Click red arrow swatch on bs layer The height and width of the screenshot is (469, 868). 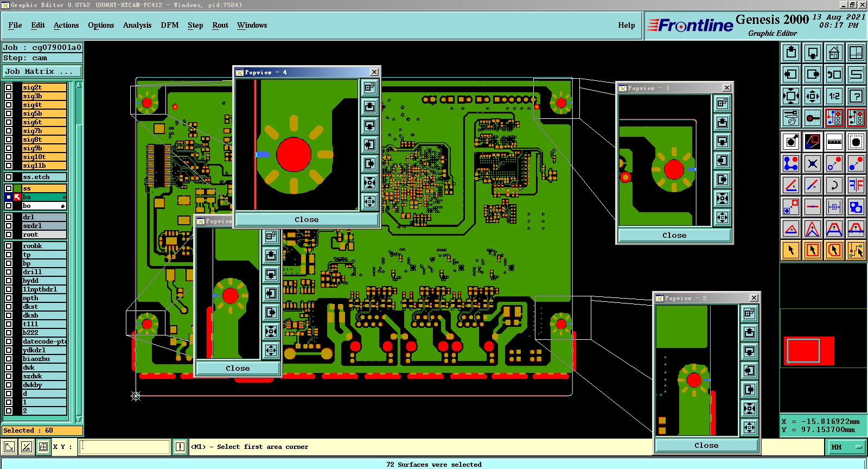(17, 197)
